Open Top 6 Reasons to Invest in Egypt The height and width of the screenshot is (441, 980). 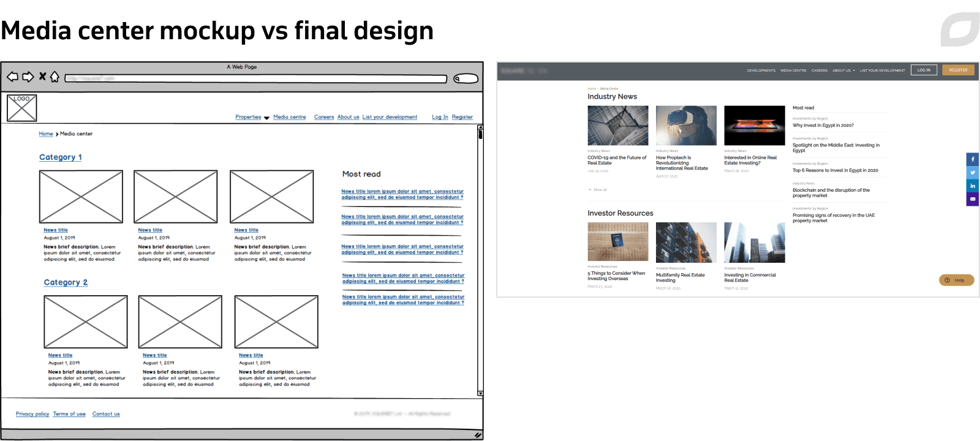click(835, 170)
